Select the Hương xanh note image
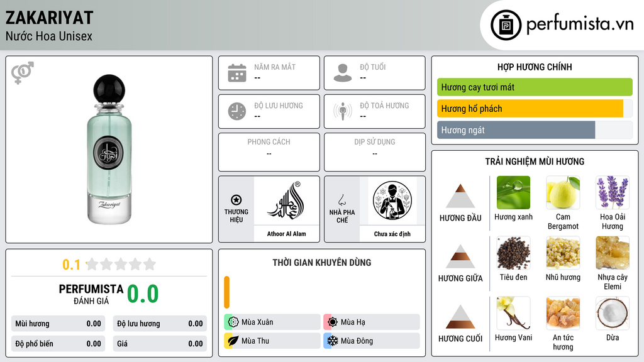The width and height of the screenshot is (644, 362). (x=513, y=192)
